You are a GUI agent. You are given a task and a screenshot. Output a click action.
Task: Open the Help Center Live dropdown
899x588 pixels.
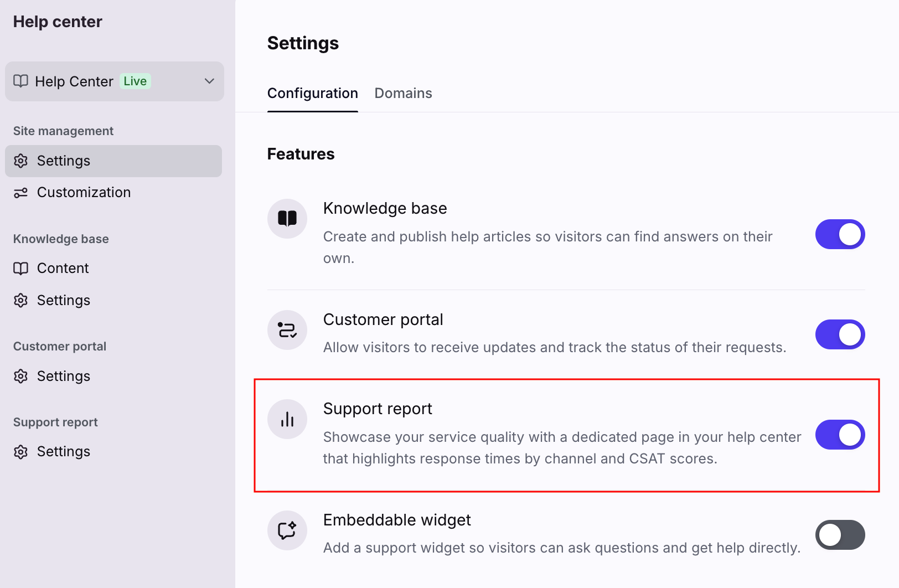[x=115, y=81]
